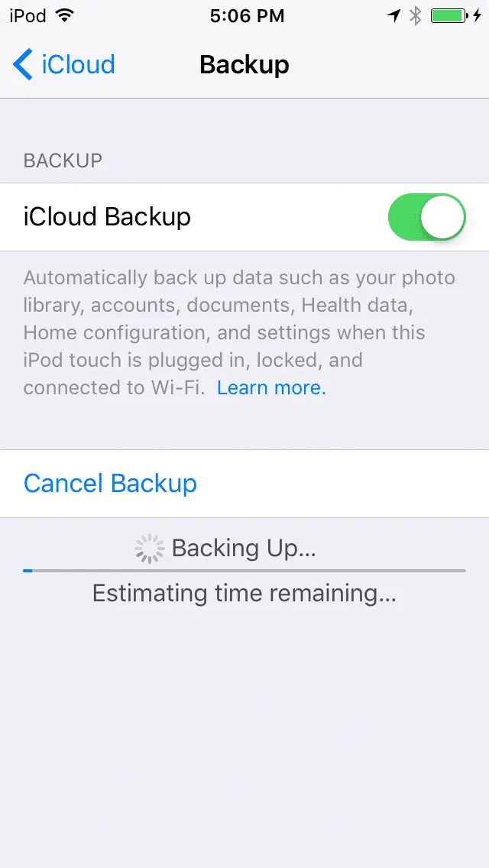Tap Cancel Backup
The image size is (489, 868).
click(110, 483)
